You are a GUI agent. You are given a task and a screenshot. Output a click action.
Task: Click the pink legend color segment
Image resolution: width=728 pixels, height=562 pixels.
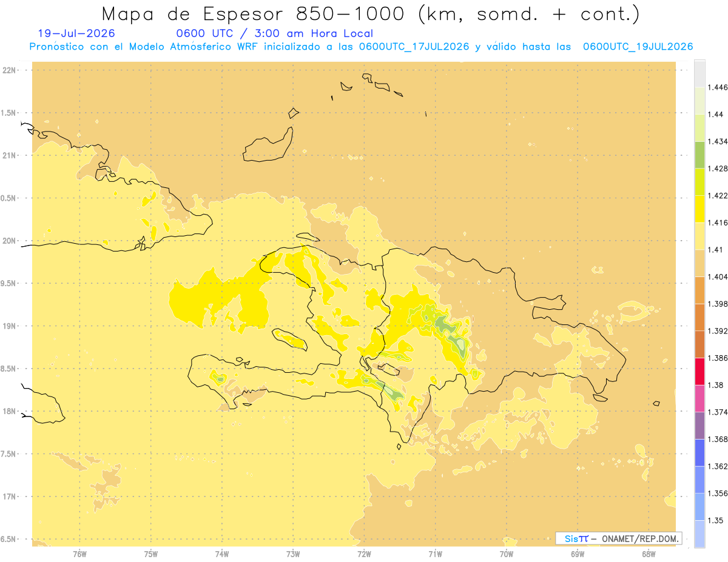(699, 398)
